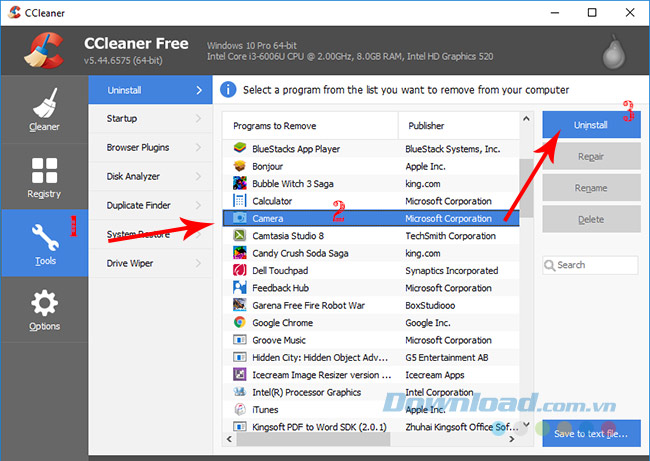Screen dimensions: 650x461
Task: Select the Bonjour program icon
Action: point(240,166)
